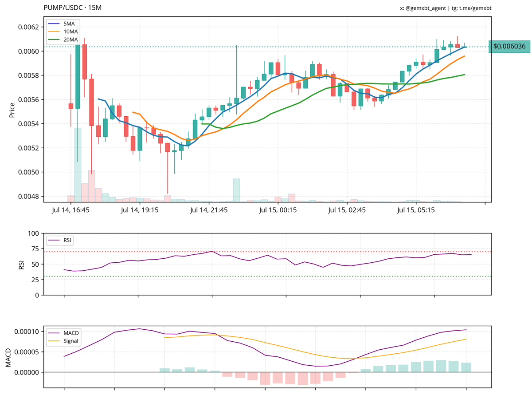
Task: Click the green 20MA legend line swatch
Action: tap(54, 40)
